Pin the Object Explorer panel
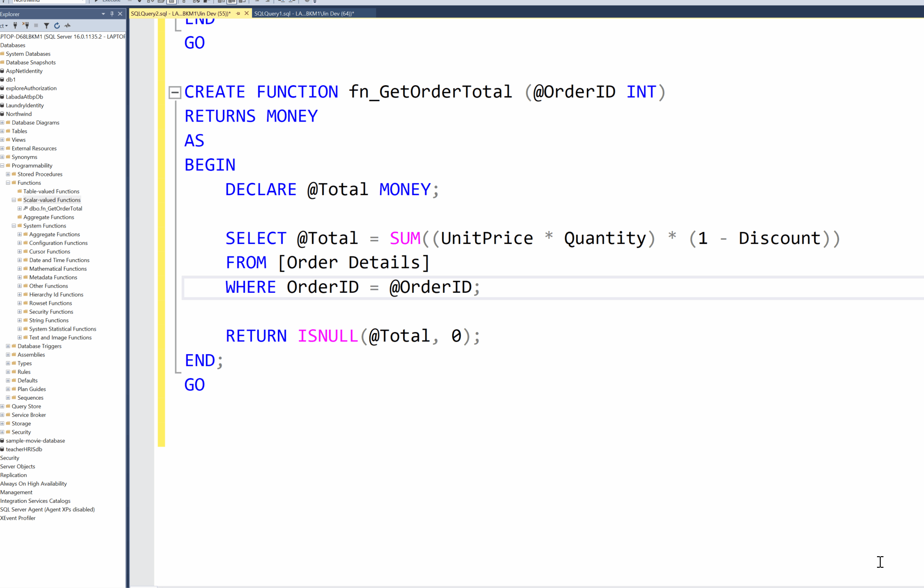The width and height of the screenshot is (924, 588). click(112, 14)
